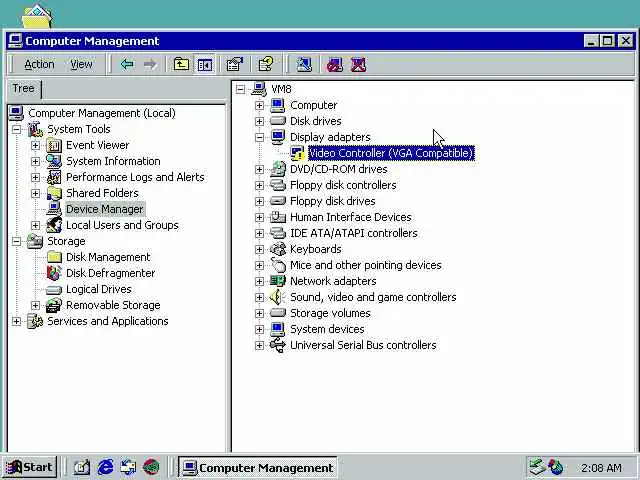Select Device Manager in tree
Viewport: 640px width, 480px height.
pyautogui.click(x=104, y=209)
